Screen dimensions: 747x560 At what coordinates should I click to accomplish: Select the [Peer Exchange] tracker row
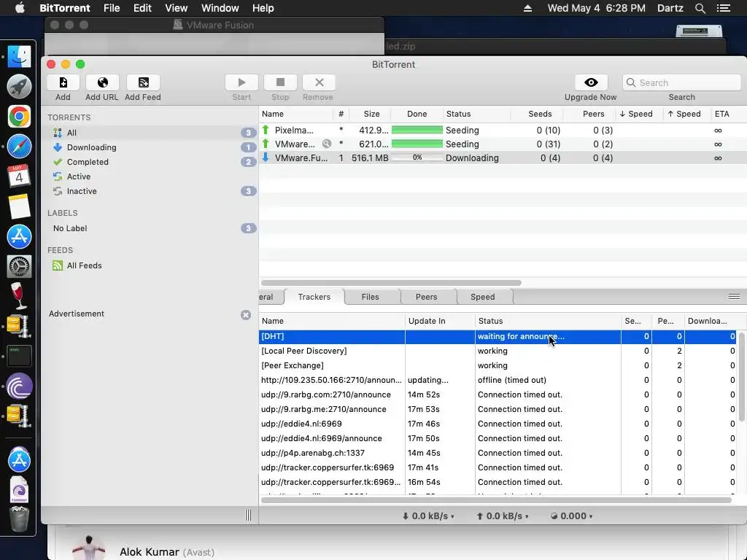coord(498,366)
